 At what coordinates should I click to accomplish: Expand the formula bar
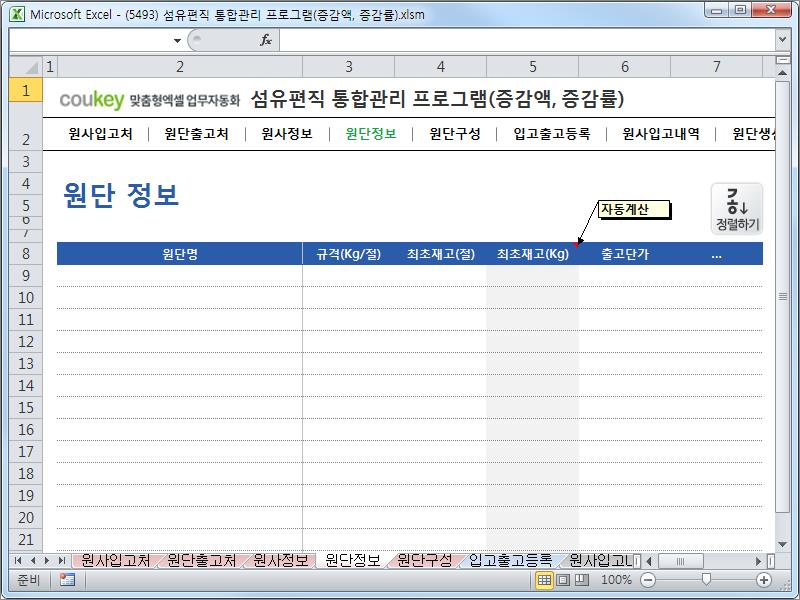tap(783, 40)
